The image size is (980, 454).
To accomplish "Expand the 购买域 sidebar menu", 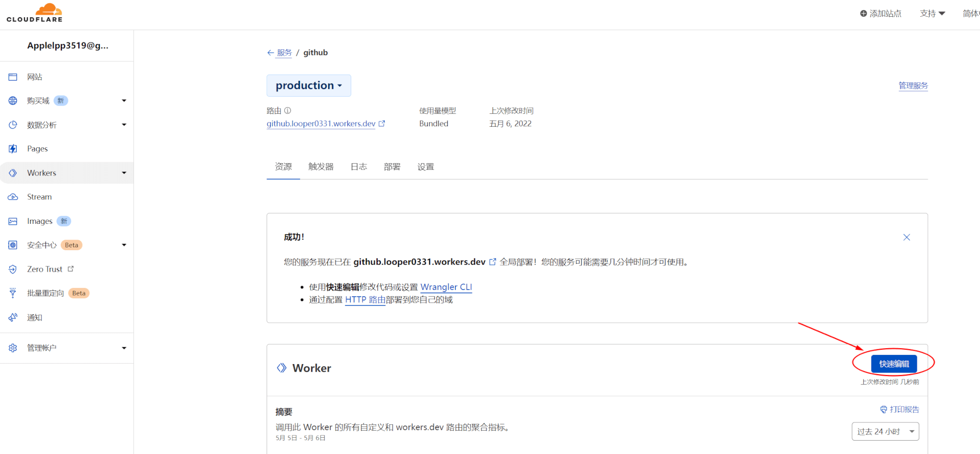I will tap(124, 101).
